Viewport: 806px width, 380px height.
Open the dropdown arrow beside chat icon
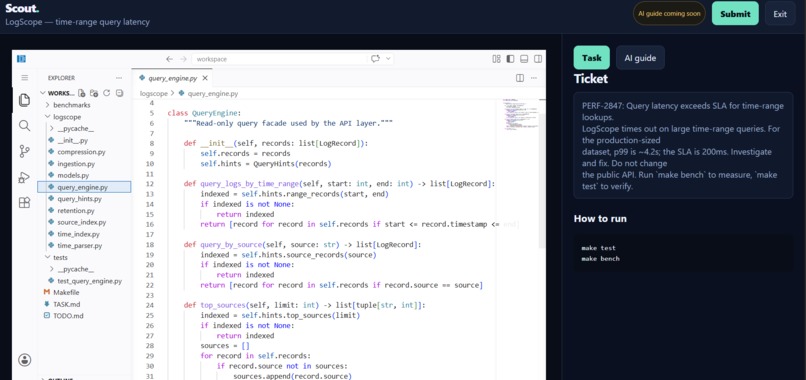tap(388, 59)
